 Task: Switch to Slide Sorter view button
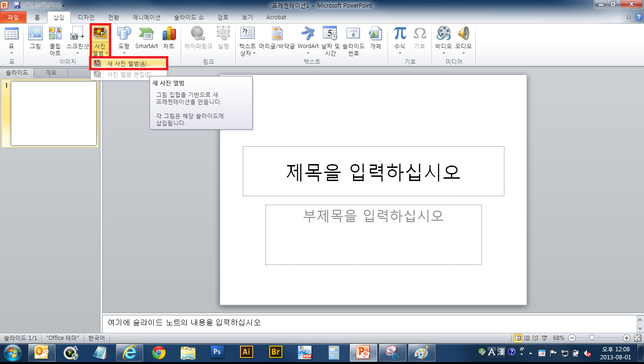(x=527, y=338)
